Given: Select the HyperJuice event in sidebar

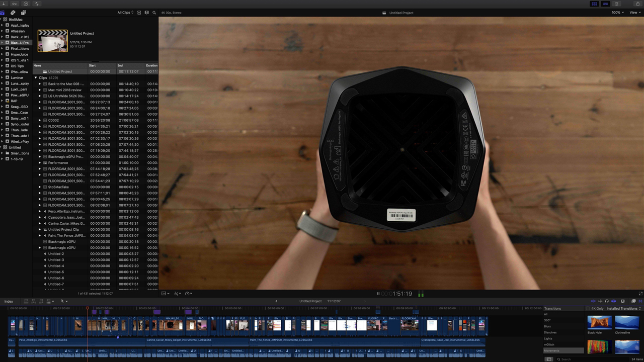Looking at the screenshot, I should point(20,54).
